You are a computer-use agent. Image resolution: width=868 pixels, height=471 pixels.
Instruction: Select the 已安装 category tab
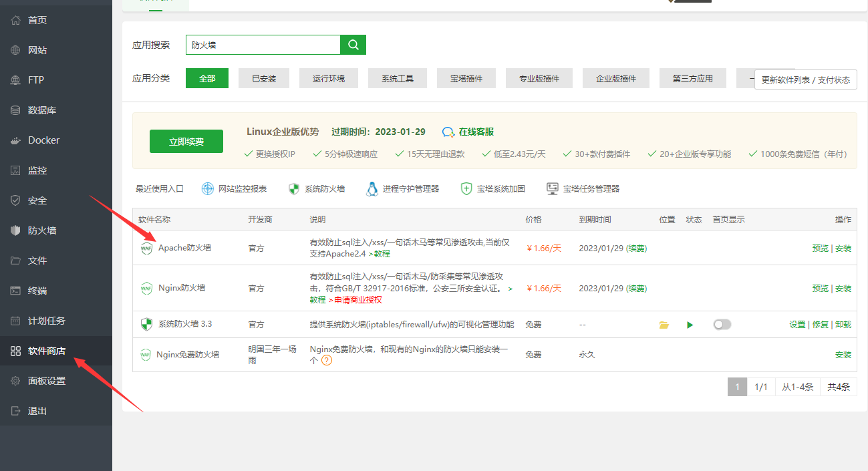pos(264,78)
